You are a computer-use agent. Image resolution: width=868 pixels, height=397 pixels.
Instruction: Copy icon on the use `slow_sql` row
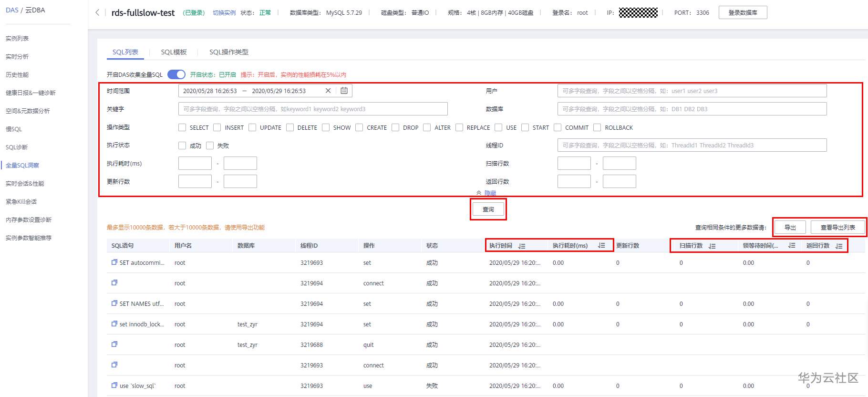tap(114, 385)
